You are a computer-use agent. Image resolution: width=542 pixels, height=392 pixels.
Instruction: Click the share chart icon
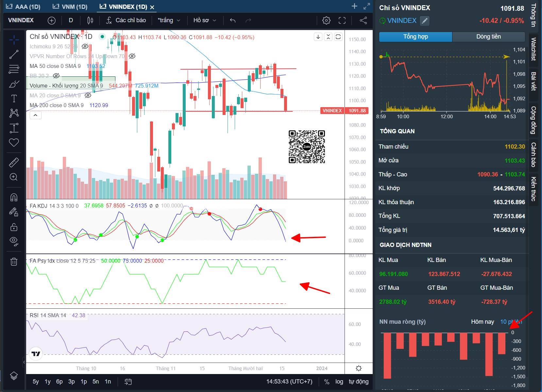[363, 21]
